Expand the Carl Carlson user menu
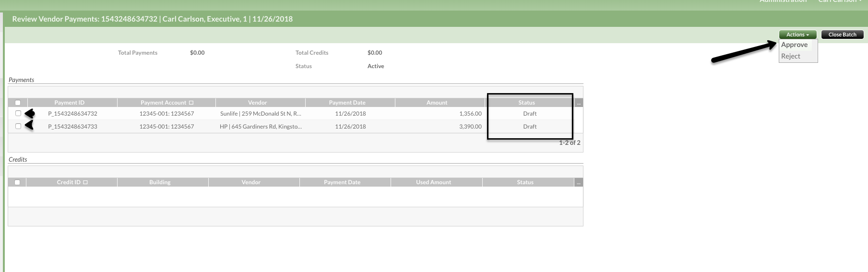The height and width of the screenshot is (272, 868). point(840,1)
